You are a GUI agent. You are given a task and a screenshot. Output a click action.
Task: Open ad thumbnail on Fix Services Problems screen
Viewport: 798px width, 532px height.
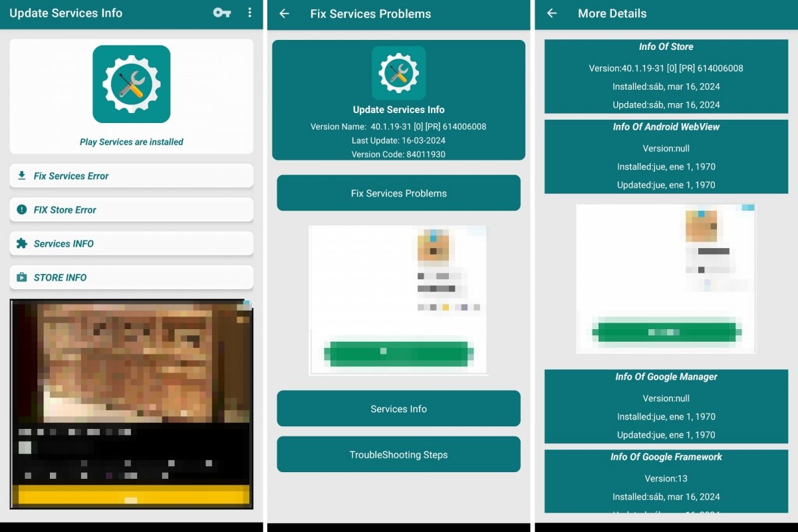coord(432,245)
